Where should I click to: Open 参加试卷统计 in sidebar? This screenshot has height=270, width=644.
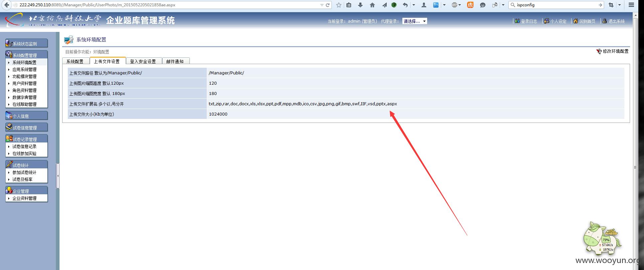(x=25, y=172)
